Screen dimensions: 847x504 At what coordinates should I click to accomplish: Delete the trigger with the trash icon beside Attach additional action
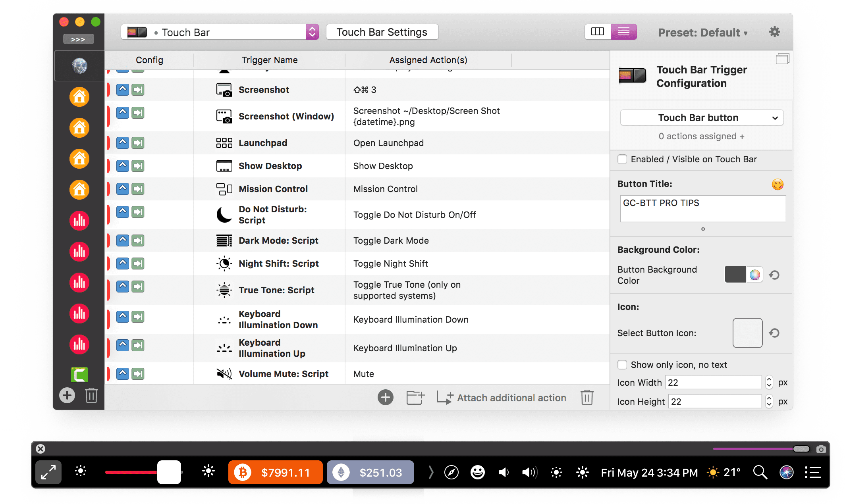(x=587, y=397)
